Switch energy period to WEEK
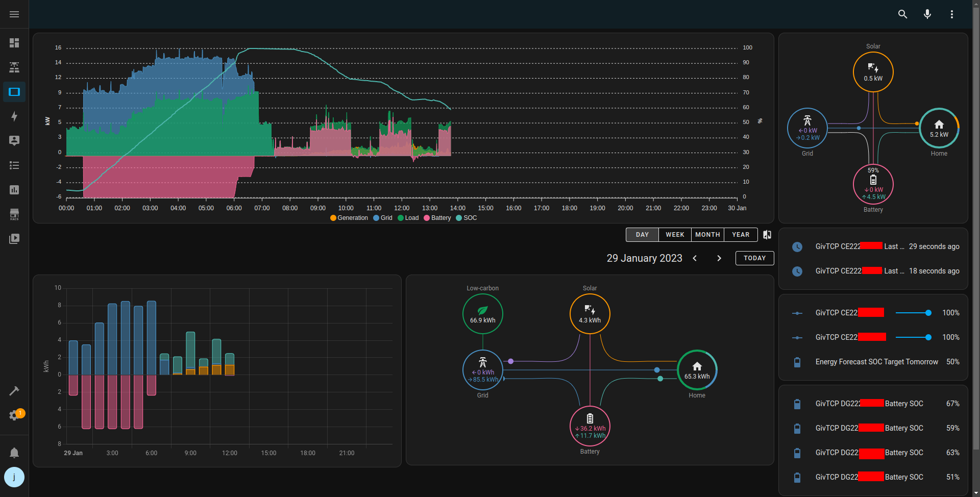Image resolution: width=980 pixels, height=497 pixels. click(675, 235)
